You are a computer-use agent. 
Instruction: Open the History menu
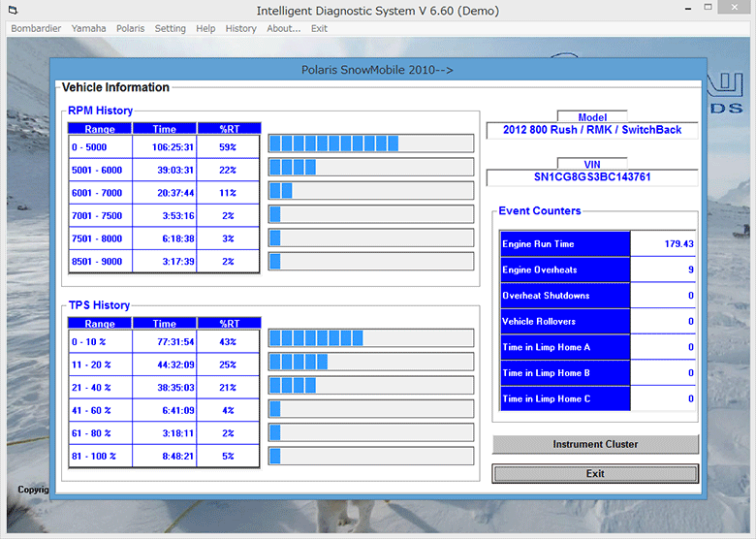click(x=241, y=28)
